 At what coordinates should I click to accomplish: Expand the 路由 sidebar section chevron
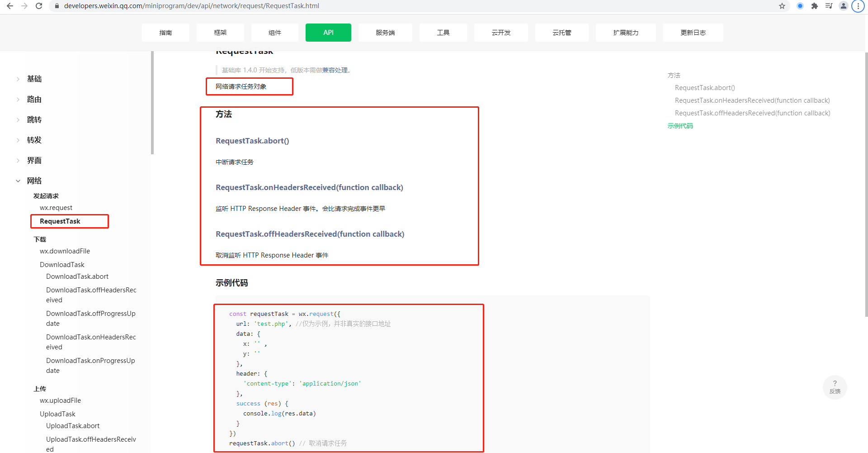point(18,99)
